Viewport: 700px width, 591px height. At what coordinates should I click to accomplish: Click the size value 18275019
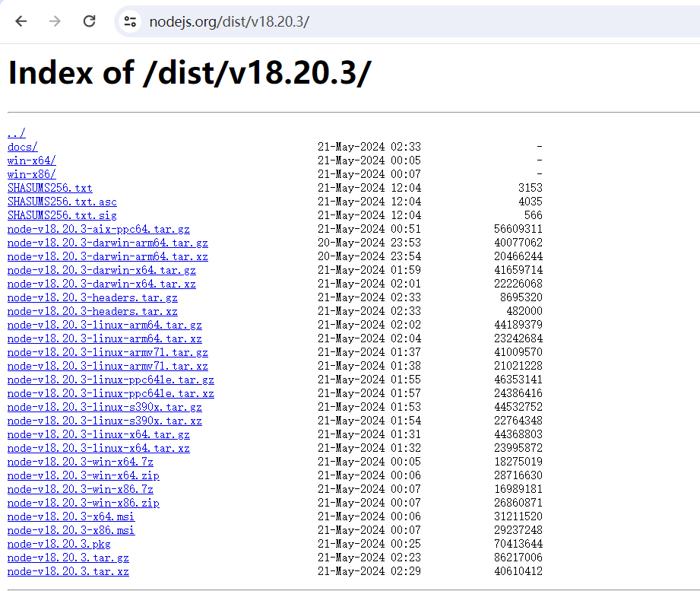[518, 462]
